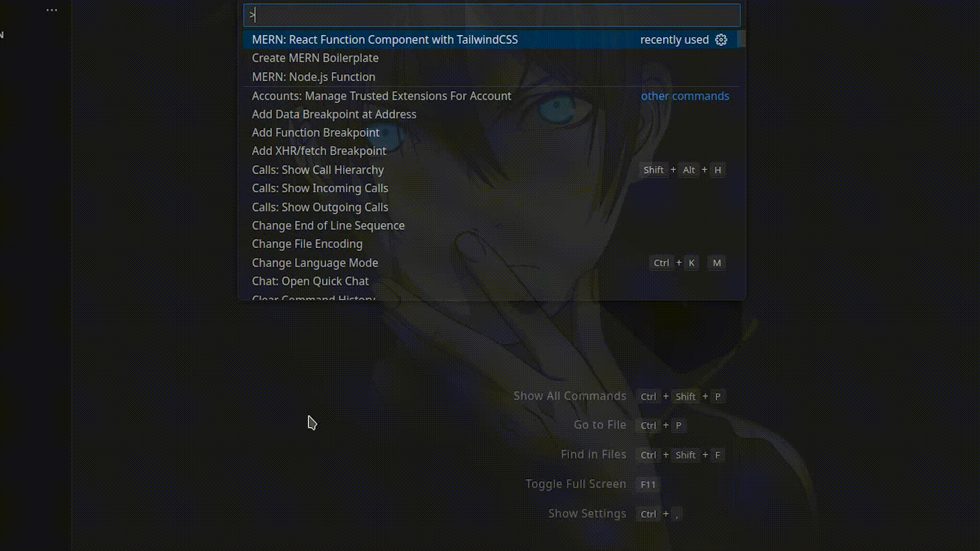Open MERN: Node.js Function command
Viewport: 980px width, 551px height.
click(x=314, y=77)
